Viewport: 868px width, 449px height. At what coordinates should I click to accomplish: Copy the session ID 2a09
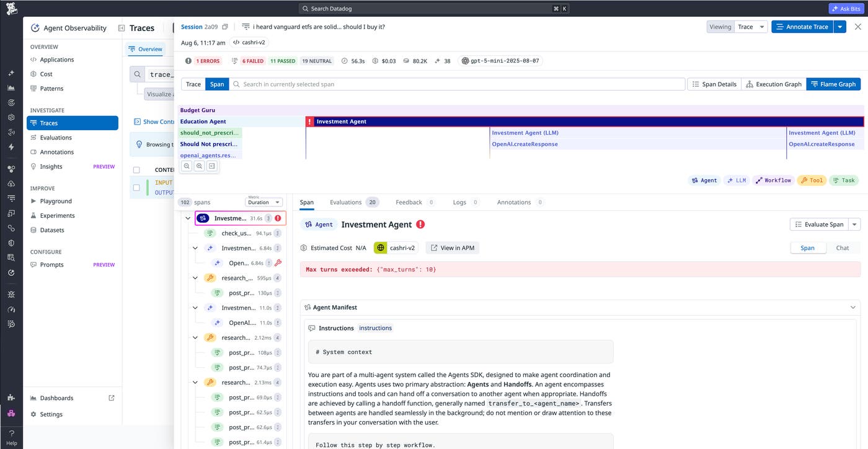[225, 27]
